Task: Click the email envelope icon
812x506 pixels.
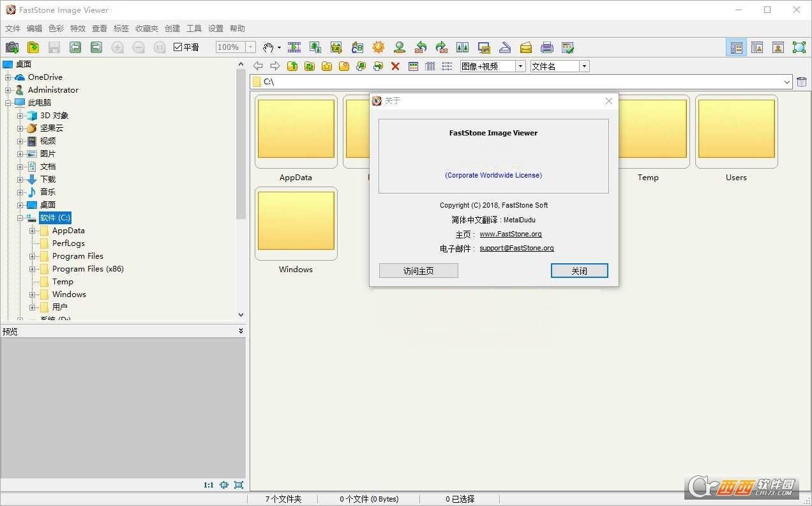Action: [x=526, y=47]
